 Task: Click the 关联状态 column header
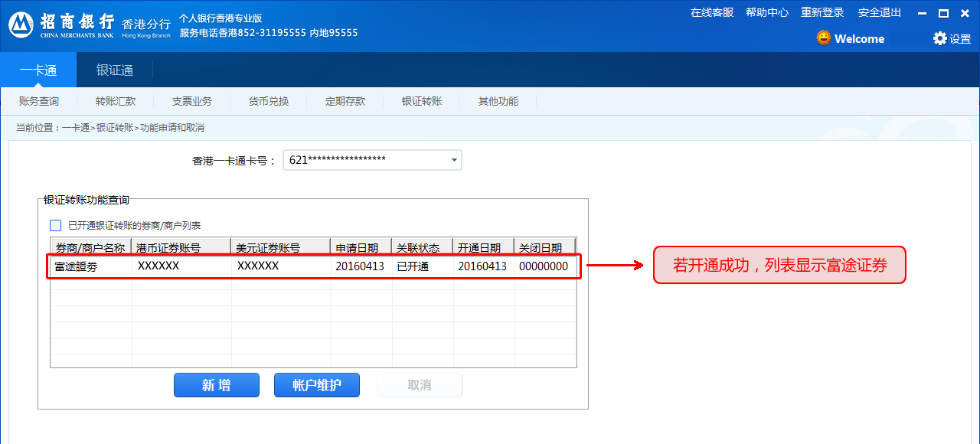pos(423,247)
